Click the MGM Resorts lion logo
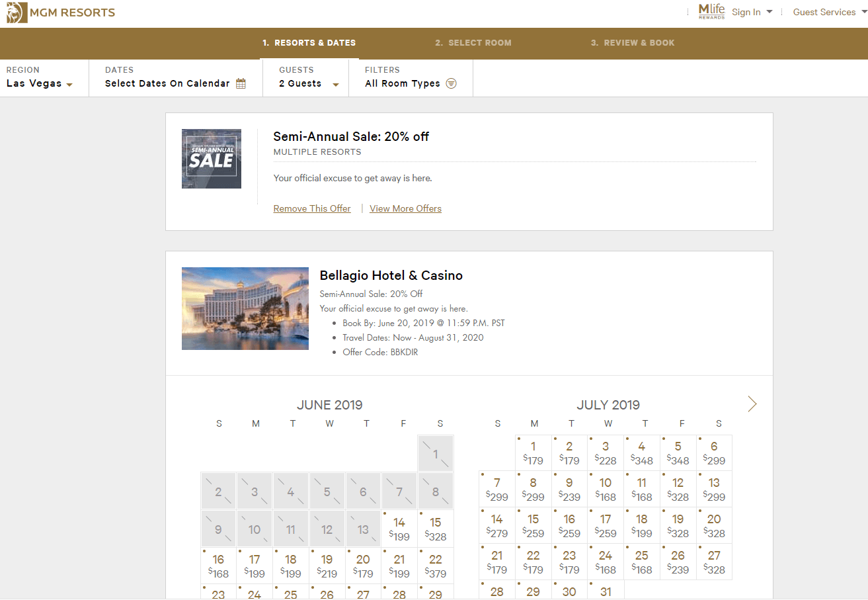Image resolution: width=868 pixels, height=600 pixels. point(17,12)
